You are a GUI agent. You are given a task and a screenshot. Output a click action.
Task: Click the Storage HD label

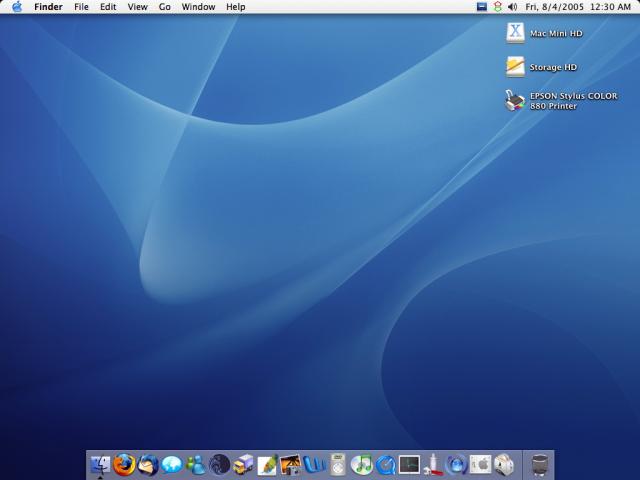click(553, 67)
